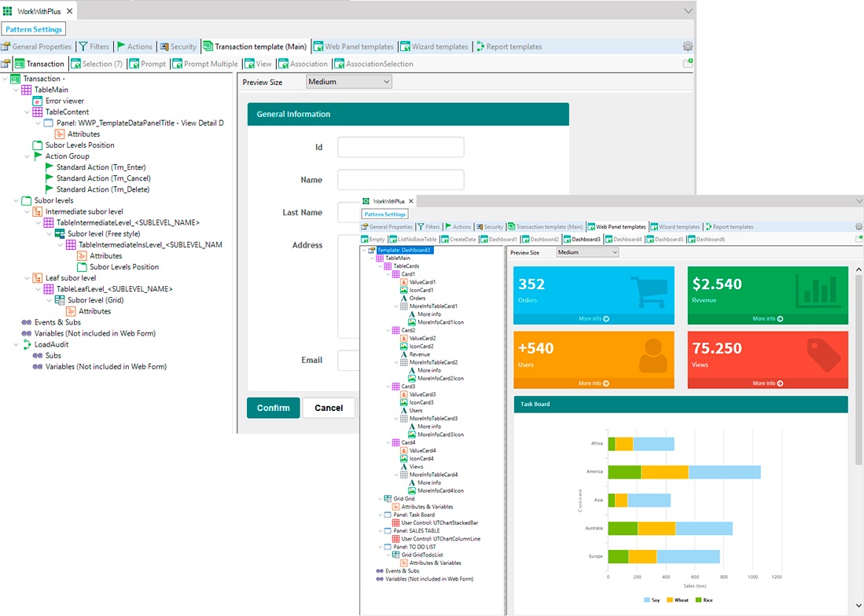The width and height of the screenshot is (864, 616).
Task: Open the Filters section with the funnel icon
Action: (x=94, y=46)
